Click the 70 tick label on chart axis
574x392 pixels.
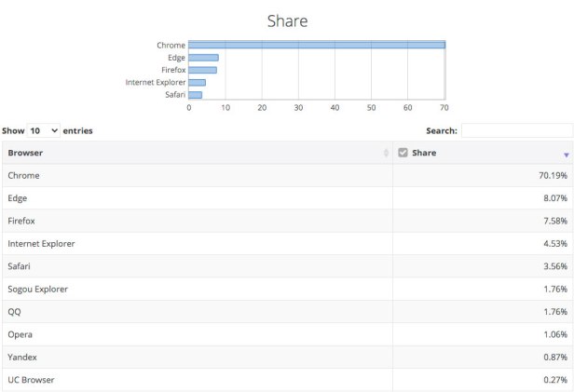(444, 107)
